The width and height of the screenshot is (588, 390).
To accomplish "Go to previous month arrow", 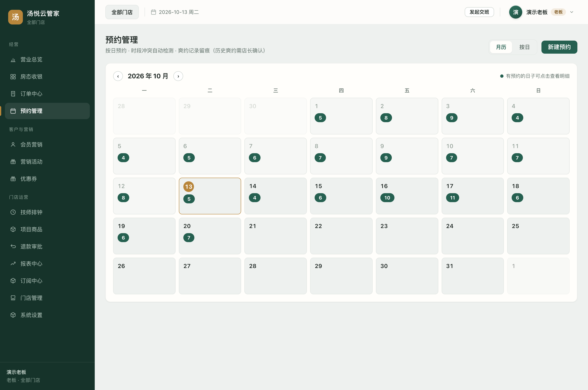I will pyautogui.click(x=118, y=76).
